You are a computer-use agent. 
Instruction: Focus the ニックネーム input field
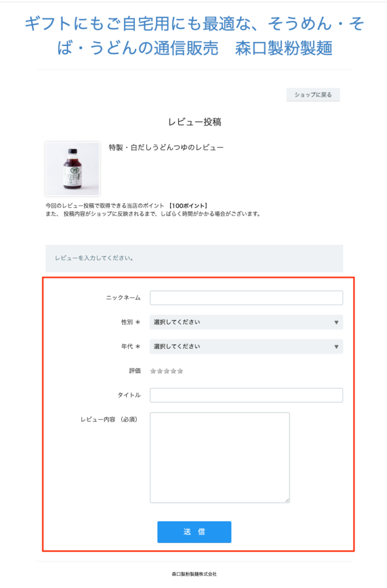tap(246, 298)
